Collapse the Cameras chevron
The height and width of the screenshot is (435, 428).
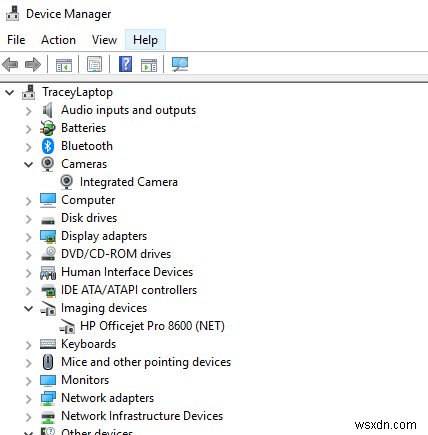[x=29, y=164]
